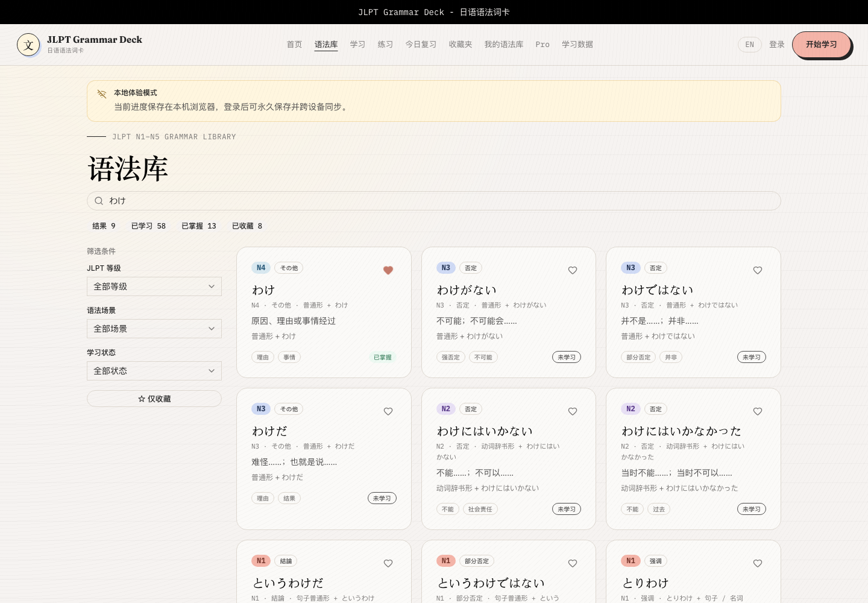
Task: Open 练习 nav item
Action: pyautogui.click(x=385, y=45)
